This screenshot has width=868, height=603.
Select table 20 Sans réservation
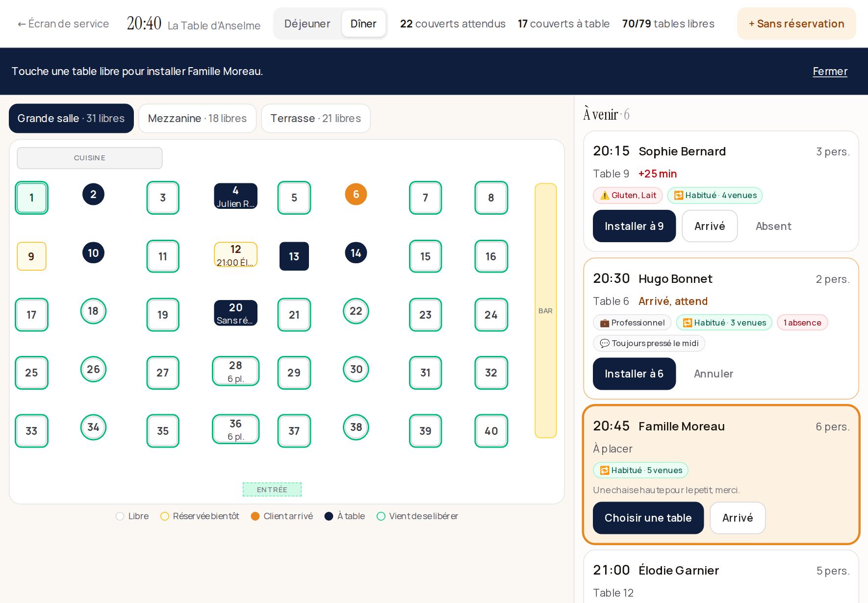(235, 313)
